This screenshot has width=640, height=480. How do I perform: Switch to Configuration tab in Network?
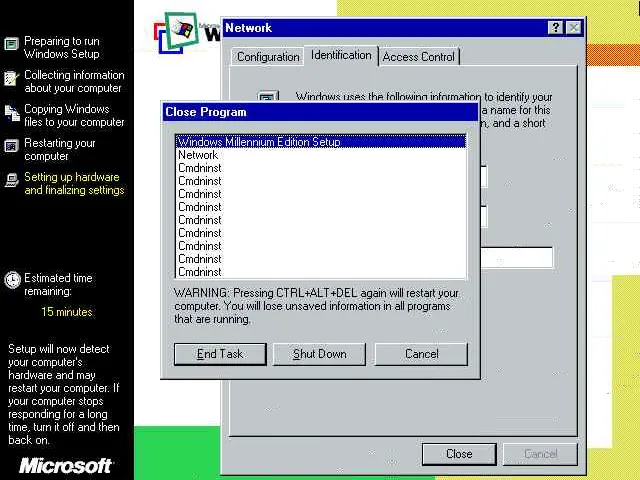[x=268, y=57]
